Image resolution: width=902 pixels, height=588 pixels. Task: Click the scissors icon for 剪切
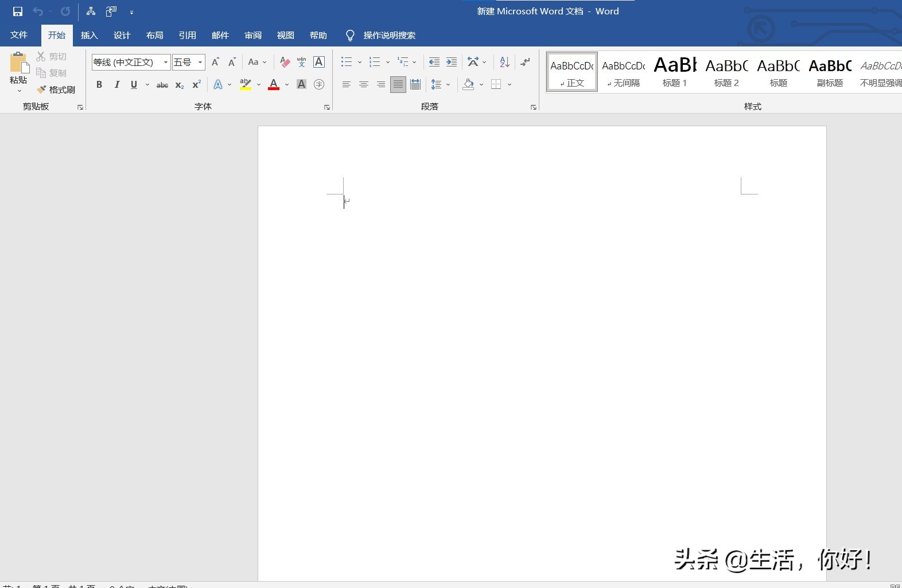[41, 56]
